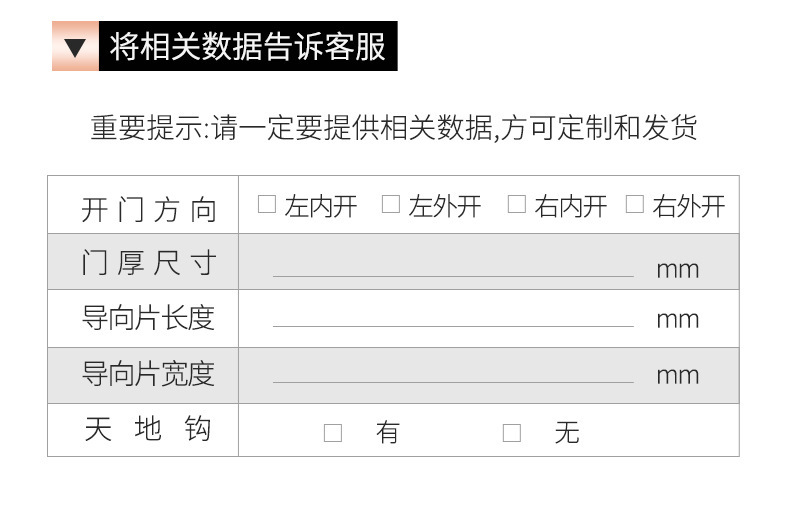Click the 天地钩 row label

pos(148,430)
